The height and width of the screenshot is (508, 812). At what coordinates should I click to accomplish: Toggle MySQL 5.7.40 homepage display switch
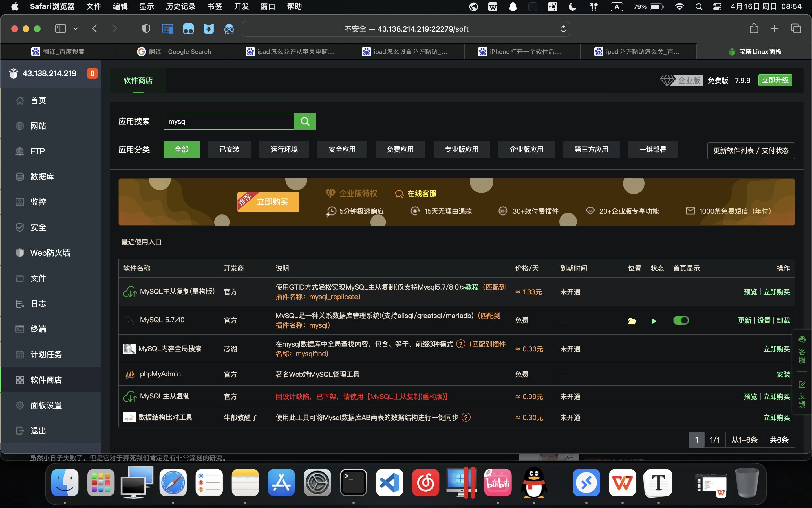pos(681,320)
